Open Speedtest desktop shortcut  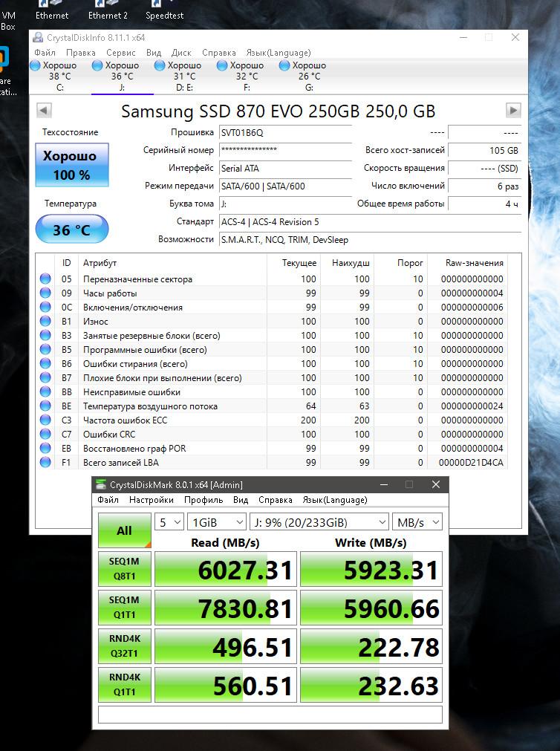(164, 10)
